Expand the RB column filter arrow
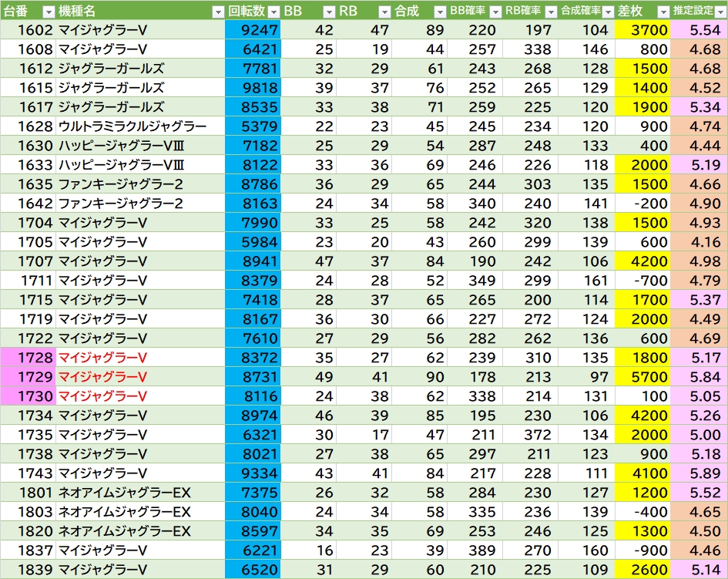The width and height of the screenshot is (728, 579). click(384, 12)
